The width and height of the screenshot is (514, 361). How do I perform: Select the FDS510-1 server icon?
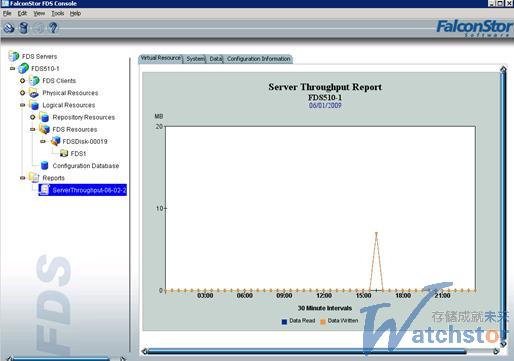click(24, 68)
